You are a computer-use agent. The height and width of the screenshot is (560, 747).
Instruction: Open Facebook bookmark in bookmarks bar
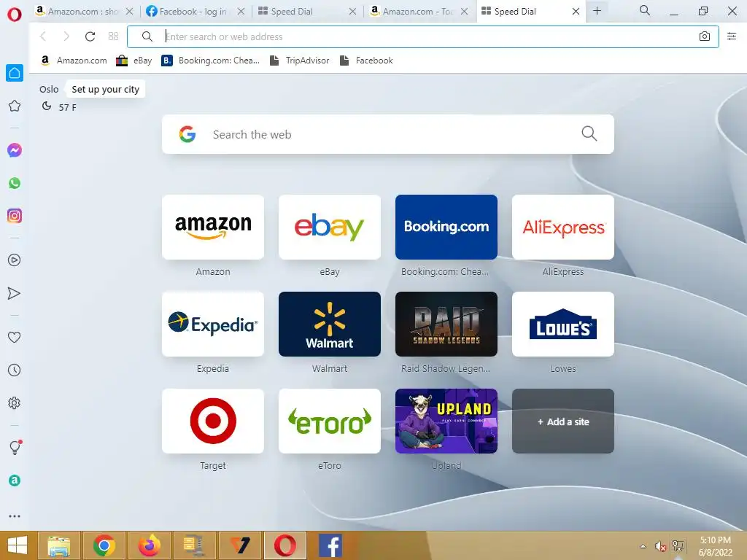[366, 61]
